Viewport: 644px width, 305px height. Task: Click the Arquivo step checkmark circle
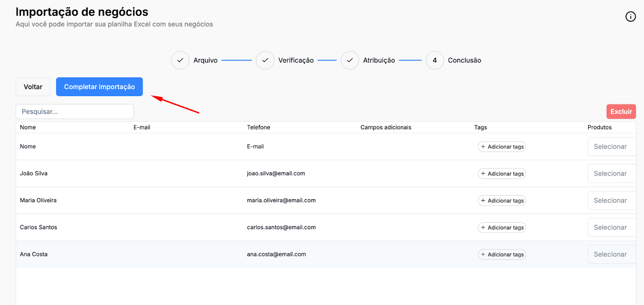point(180,60)
